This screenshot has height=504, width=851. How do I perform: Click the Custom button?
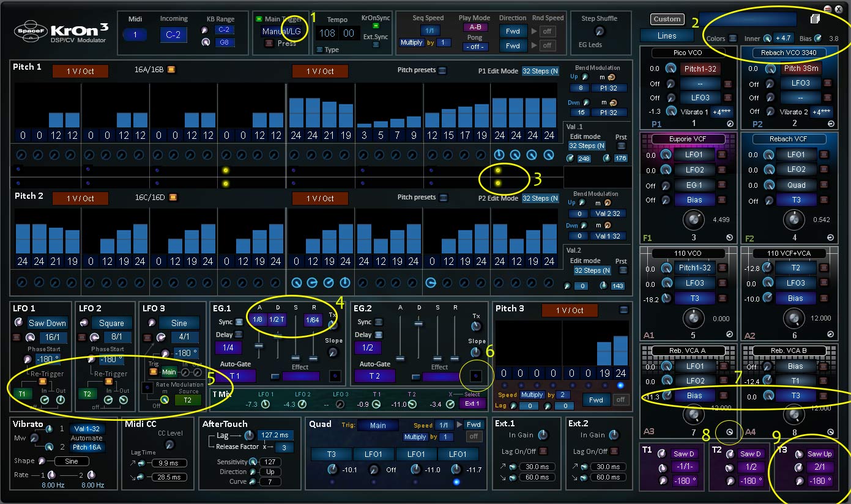[667, 20]
